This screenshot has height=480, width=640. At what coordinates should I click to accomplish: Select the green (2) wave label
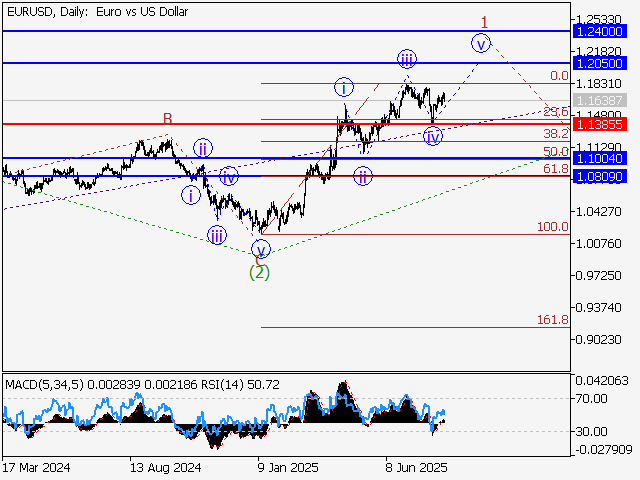(x=259, y=271)
